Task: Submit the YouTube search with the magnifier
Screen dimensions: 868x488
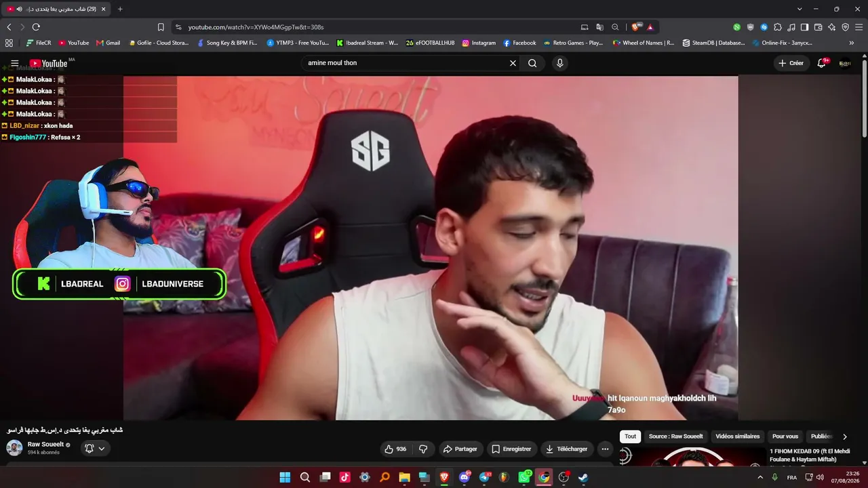Action: click(532, 63)
